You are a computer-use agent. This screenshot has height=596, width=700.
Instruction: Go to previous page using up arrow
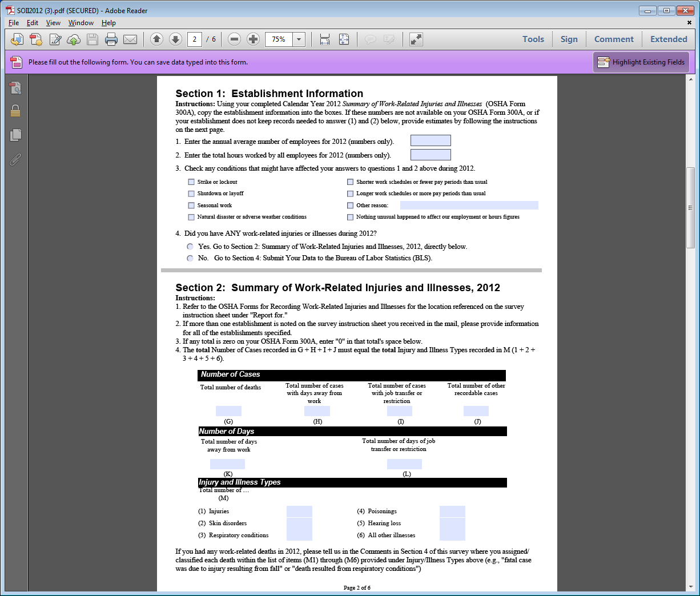pyautogui.click(x=156, y=39)
